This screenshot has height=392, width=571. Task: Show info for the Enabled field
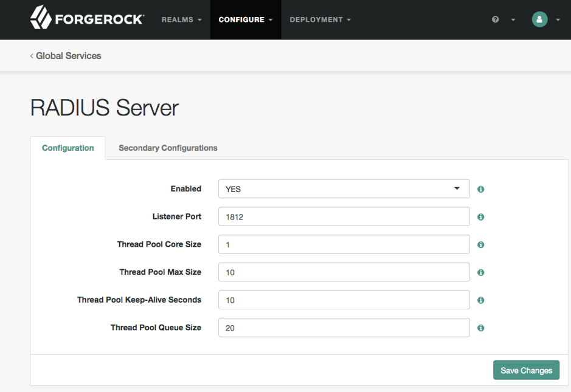click(480, 189)
